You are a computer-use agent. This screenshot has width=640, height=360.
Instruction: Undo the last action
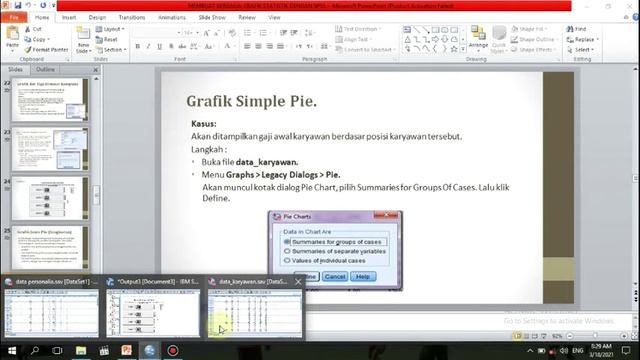click(x=28, y=5)
